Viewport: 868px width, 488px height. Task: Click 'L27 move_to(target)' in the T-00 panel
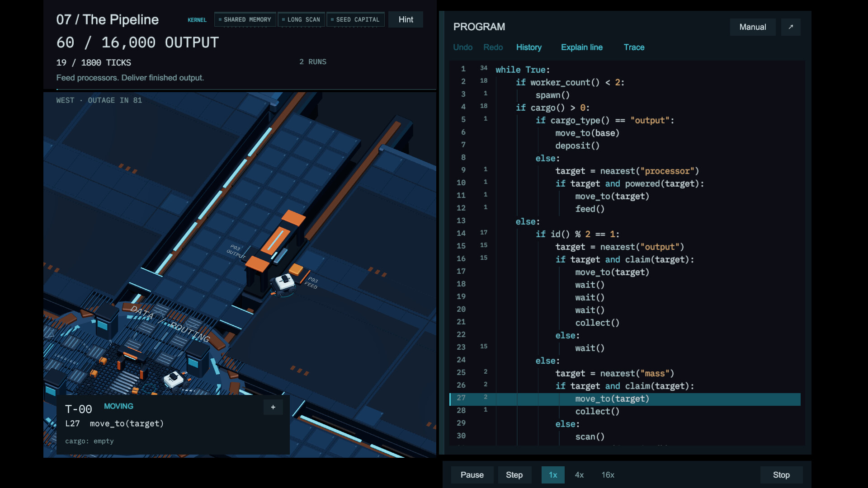[x=114, y=424]
